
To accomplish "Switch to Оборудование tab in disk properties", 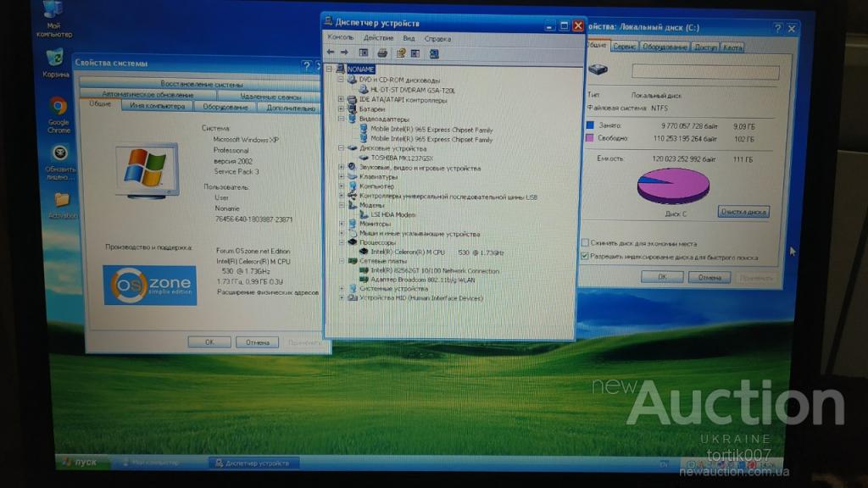I will coord(665,47).
